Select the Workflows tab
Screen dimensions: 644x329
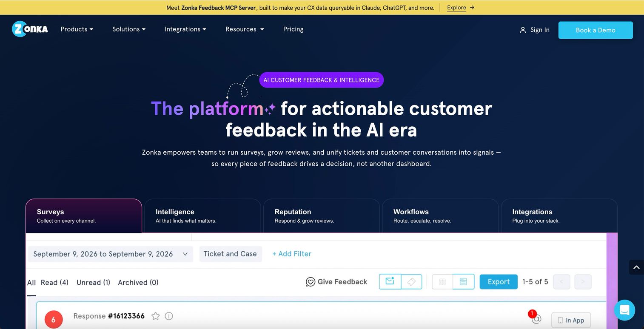tap(440, 216)
